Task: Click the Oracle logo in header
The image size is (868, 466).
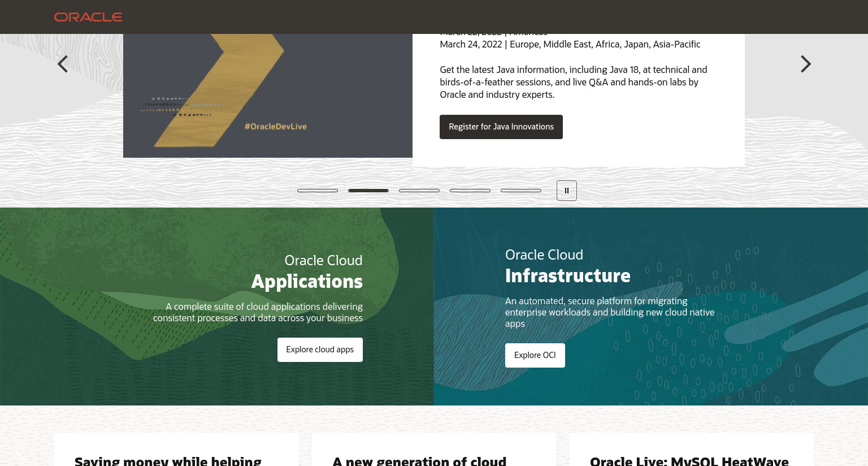Action: point(88,17)
